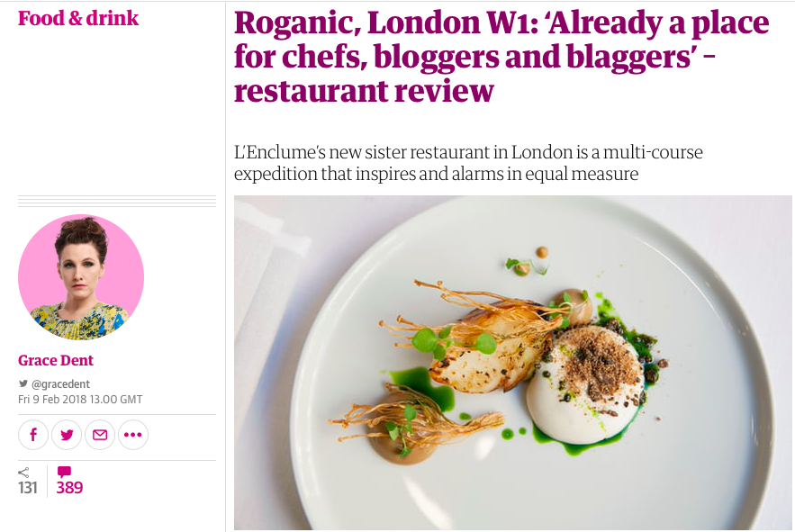Jump to the 389 comments
The image size is (795, 532).
coord(69,488)
